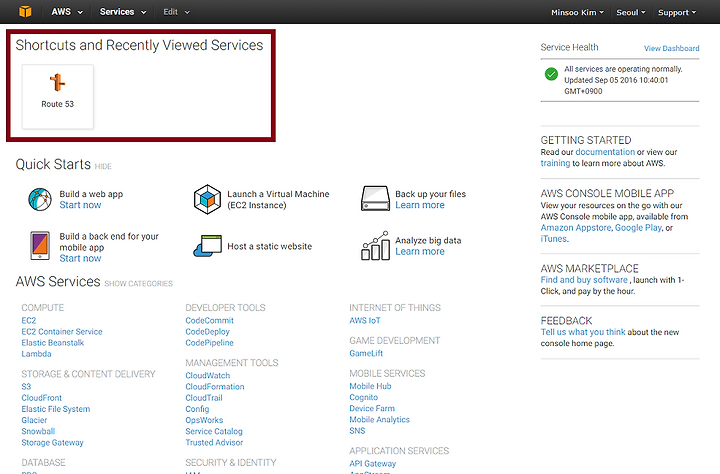Open Service Catalog
Image resolution: width=720 pixels, height=474 pixels.
point(214,431)
